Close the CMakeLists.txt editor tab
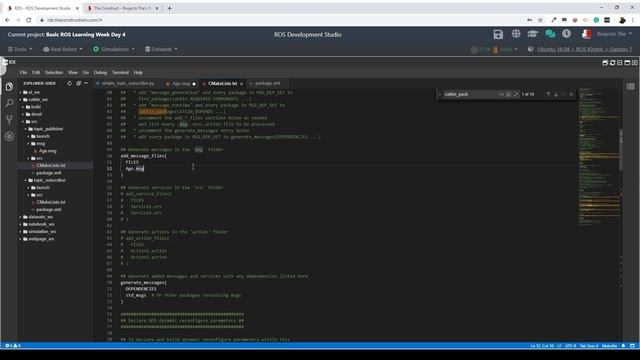Screen dimensions: 640x360 (242, 84)
